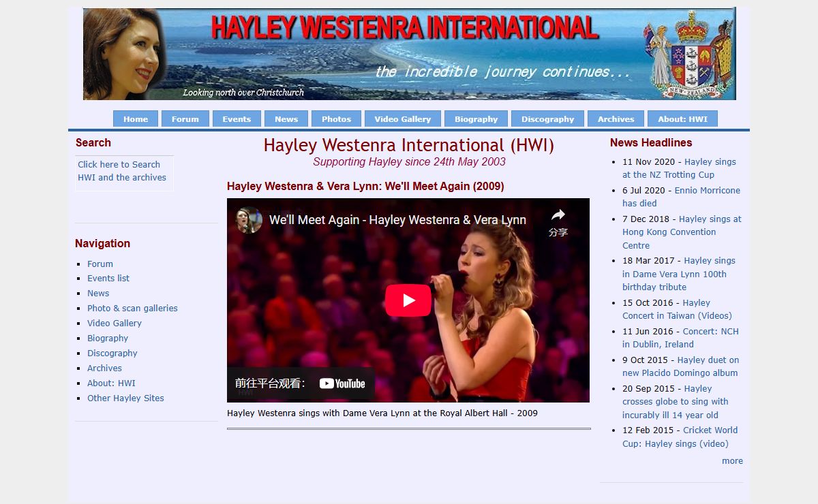Image resolution: width=818 pixels, height=504 pixels.
Task: Open Forum link in the Navigation sidebar
Action: 100,264
